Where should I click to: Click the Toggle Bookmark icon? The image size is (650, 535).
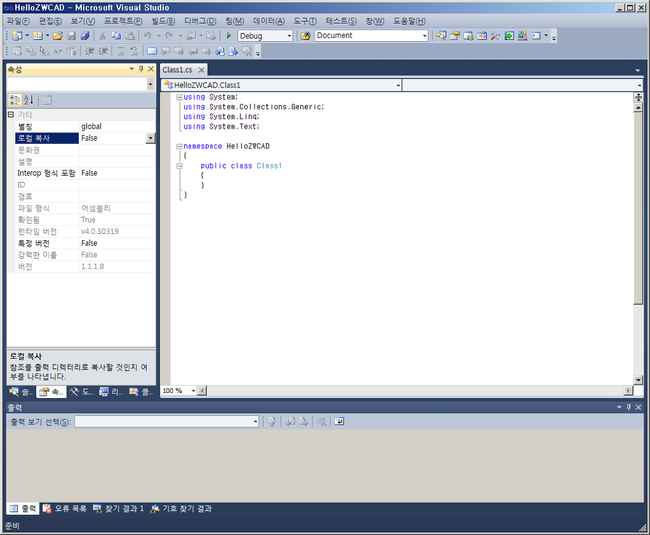point(152,51)
